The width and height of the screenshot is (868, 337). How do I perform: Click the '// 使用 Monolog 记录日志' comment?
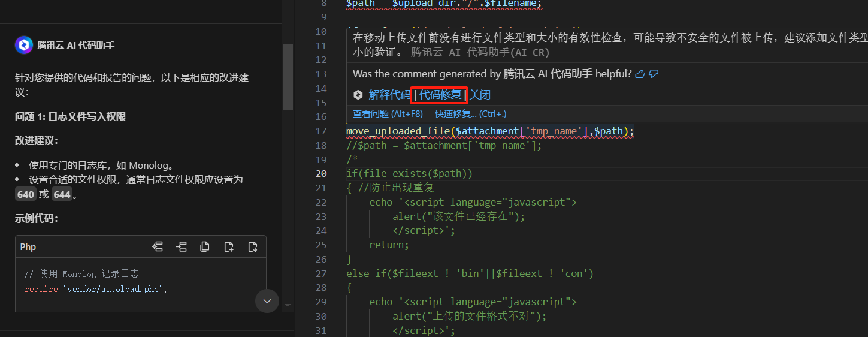pyautogui.click(x=81, y=273)
